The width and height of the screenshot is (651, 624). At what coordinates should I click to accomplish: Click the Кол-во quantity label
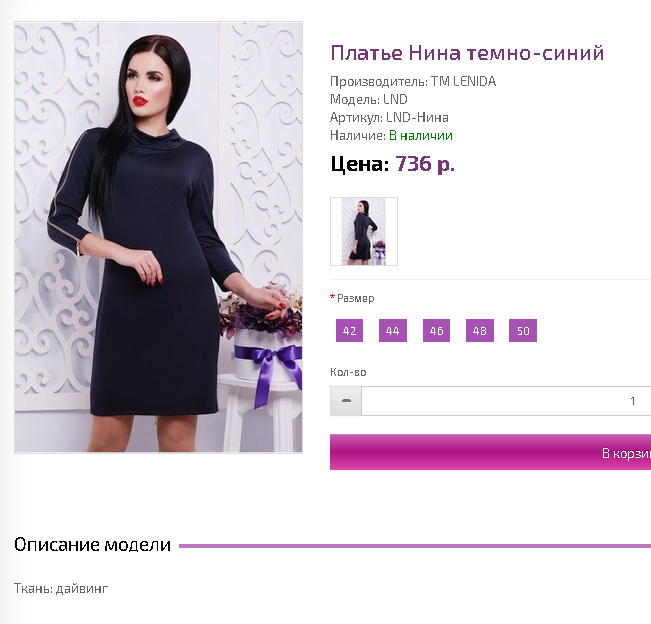[348, 372]
